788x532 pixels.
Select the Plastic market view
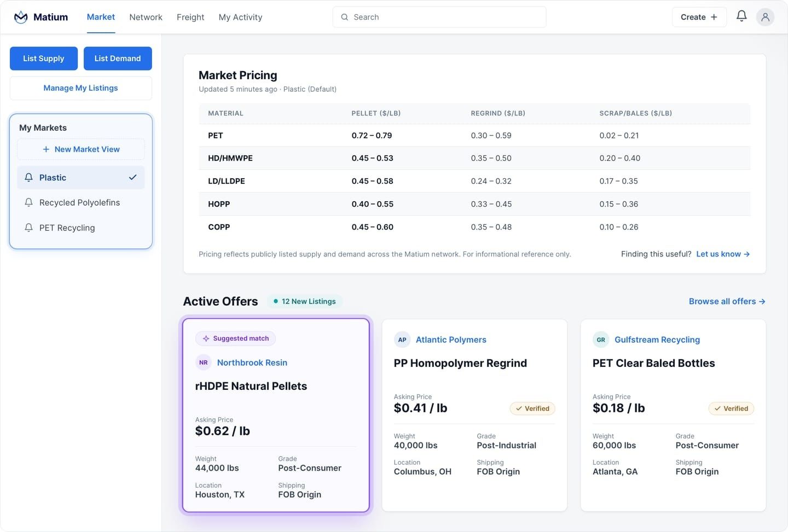(81, 178)
